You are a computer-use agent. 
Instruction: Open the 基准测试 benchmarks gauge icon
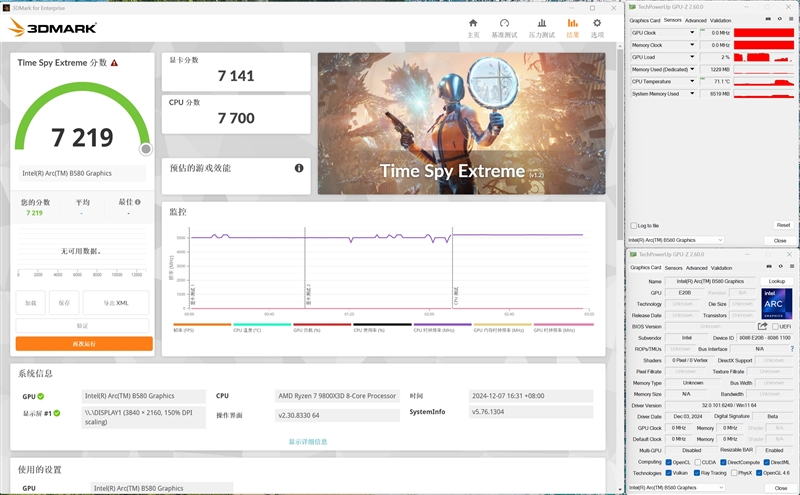coord(504,23)
